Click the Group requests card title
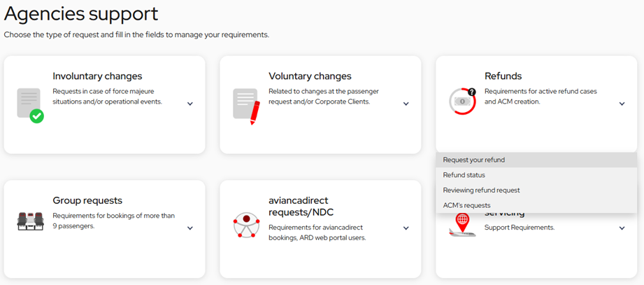 coord(87,200)
